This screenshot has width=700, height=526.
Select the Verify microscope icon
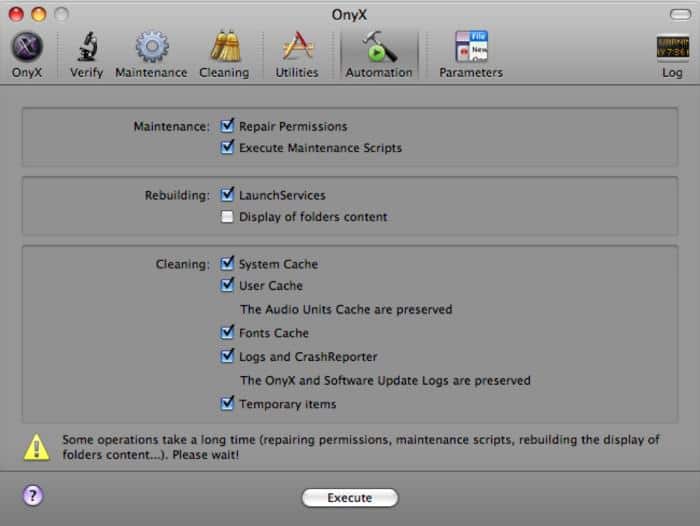(86, 48)
